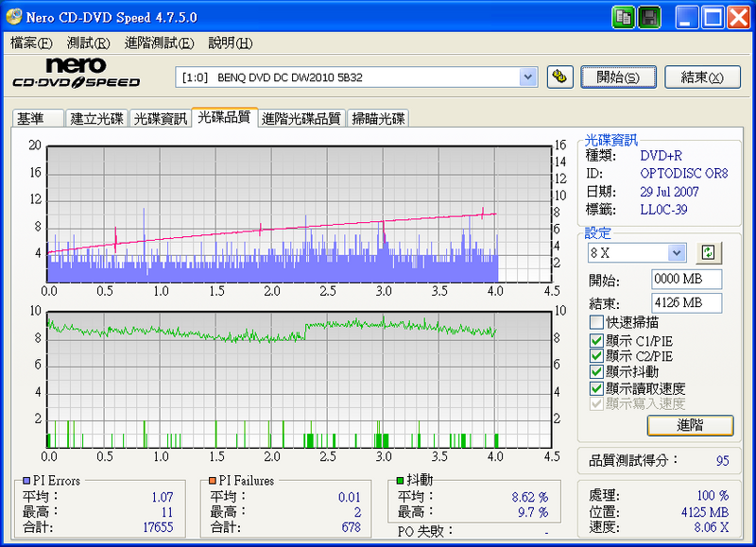Uncheck the 顯示讀取速度 read speed checkbox

(x=596, y=388)
